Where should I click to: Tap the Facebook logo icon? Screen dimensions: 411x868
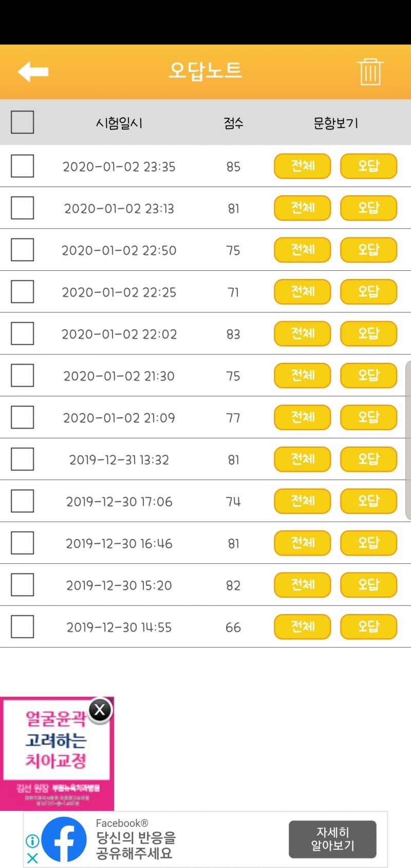pos(64,840)
